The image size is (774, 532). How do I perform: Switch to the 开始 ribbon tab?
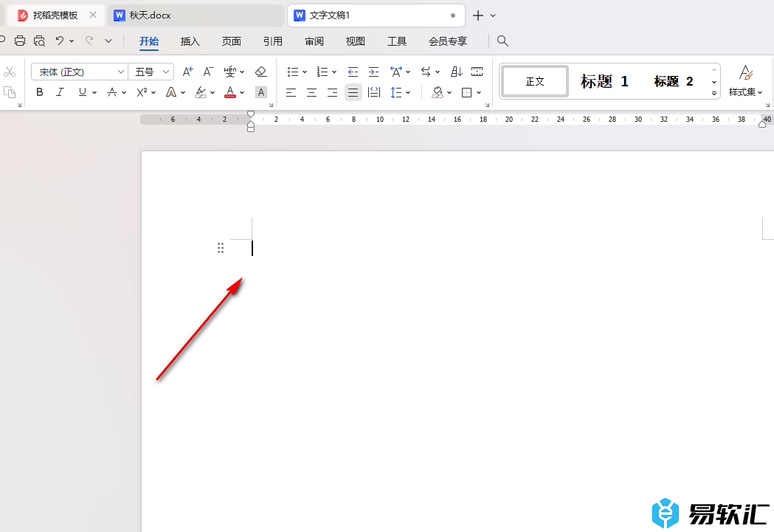tap(149, 41)
